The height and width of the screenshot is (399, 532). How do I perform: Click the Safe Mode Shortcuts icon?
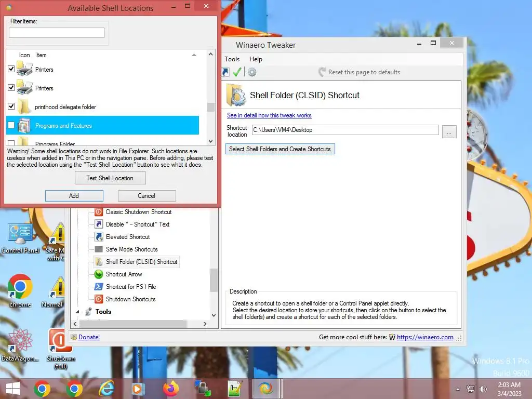coord(98,249)
